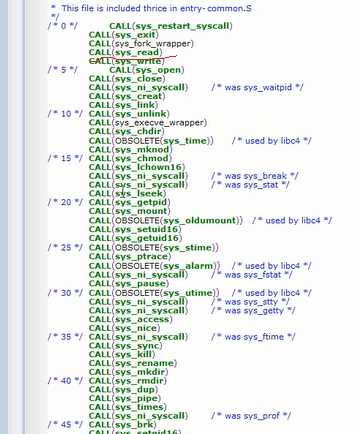362x434 pixels.
Task: Select the CALL(OBSOLETE(sys_stime)) entry
Action: pos(154,248)
